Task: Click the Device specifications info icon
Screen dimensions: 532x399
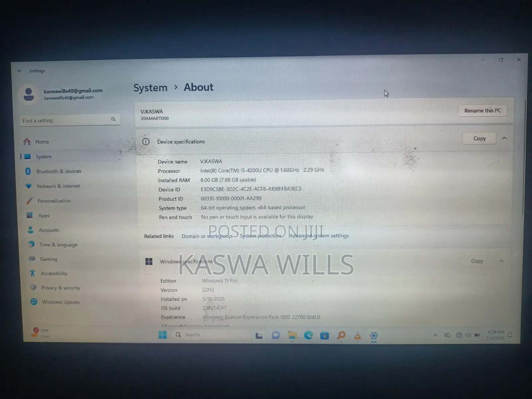Action: [x=146, y=142]
